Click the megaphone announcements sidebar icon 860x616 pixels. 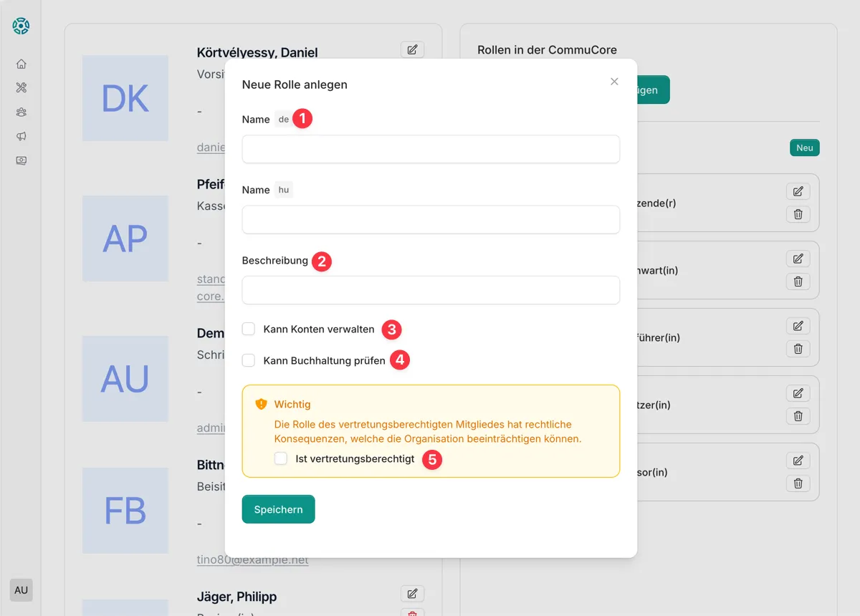point(21,136)
